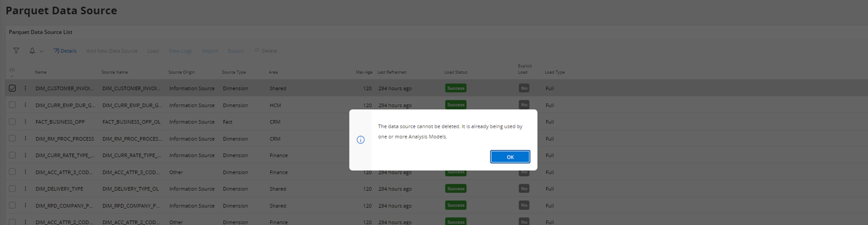Click the notification bell icon

click(x=32, y=51)
